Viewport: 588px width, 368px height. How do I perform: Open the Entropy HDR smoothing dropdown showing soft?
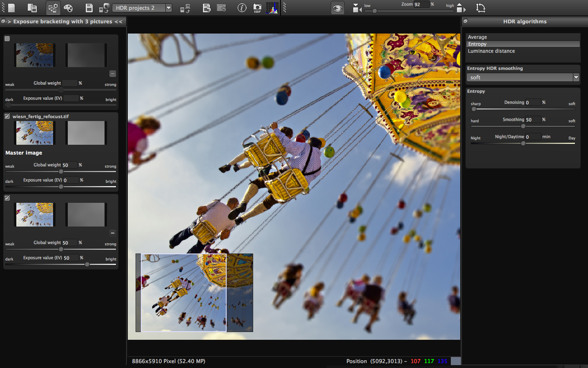pos(523,77)
